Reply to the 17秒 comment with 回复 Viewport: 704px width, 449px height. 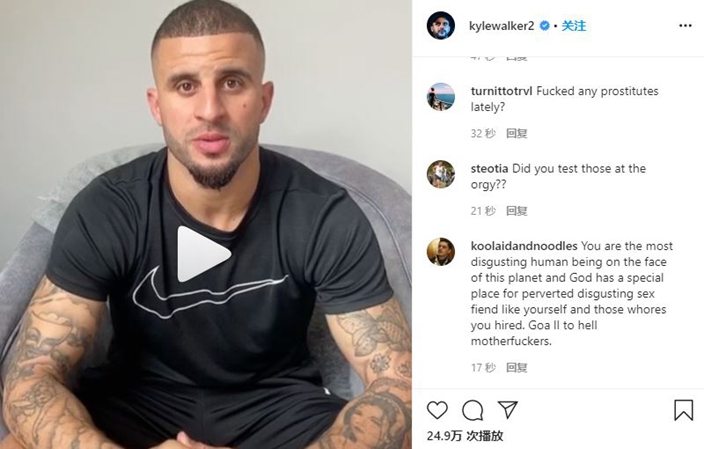click(x=517, y=368)
